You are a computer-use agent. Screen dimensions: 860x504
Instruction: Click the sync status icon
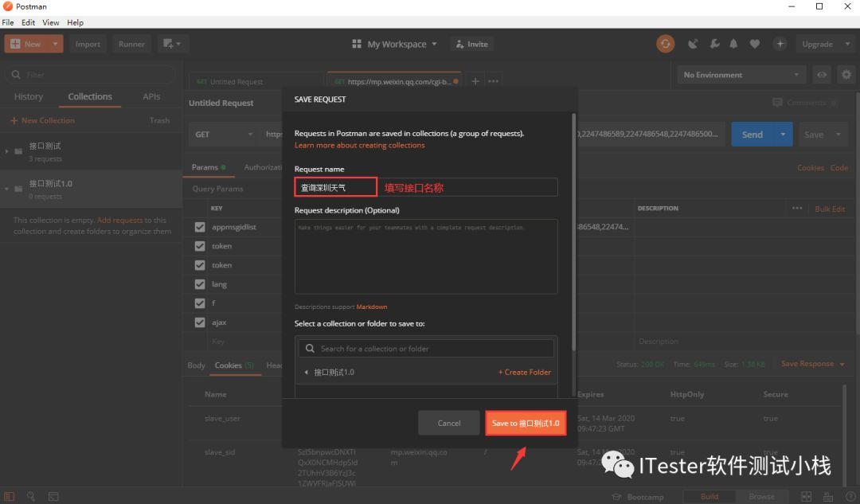tap(665, 44)
